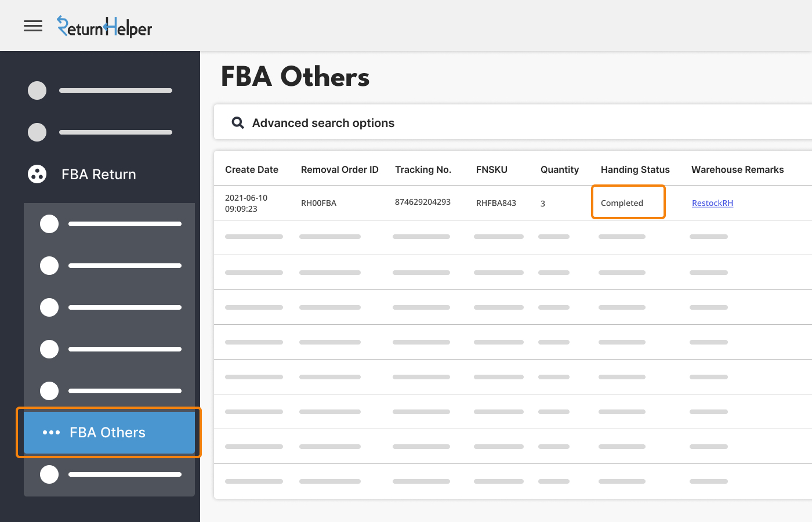Collapse the FBA Return menu section
812x522 pixels.
point(99,174)
